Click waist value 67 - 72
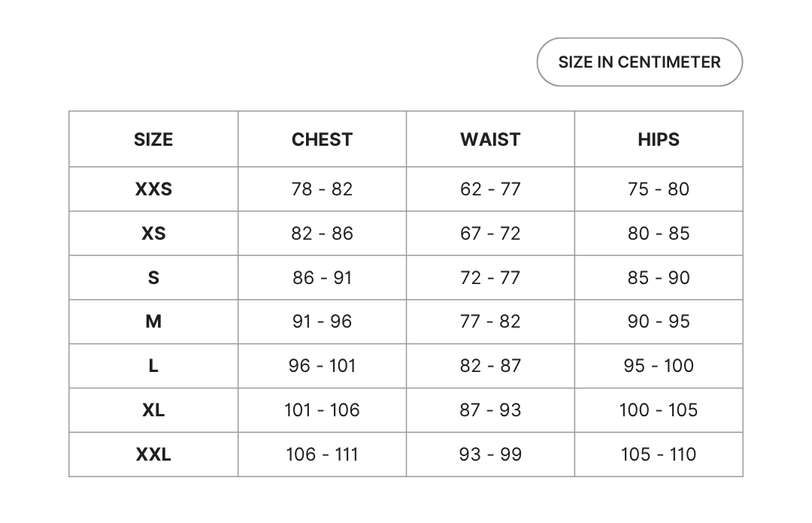 (490, 234)
